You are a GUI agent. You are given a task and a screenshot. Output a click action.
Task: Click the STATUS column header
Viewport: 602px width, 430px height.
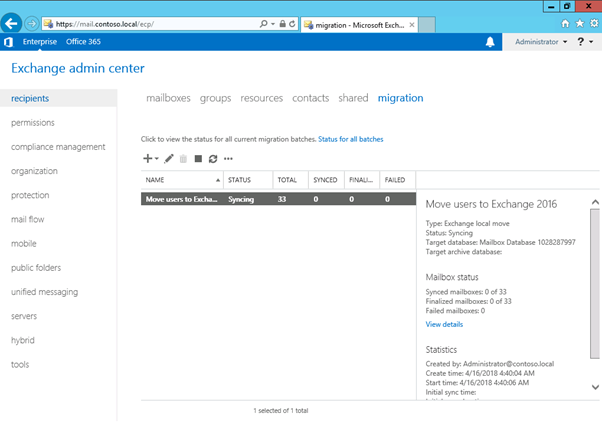click(x=248, y=180)
